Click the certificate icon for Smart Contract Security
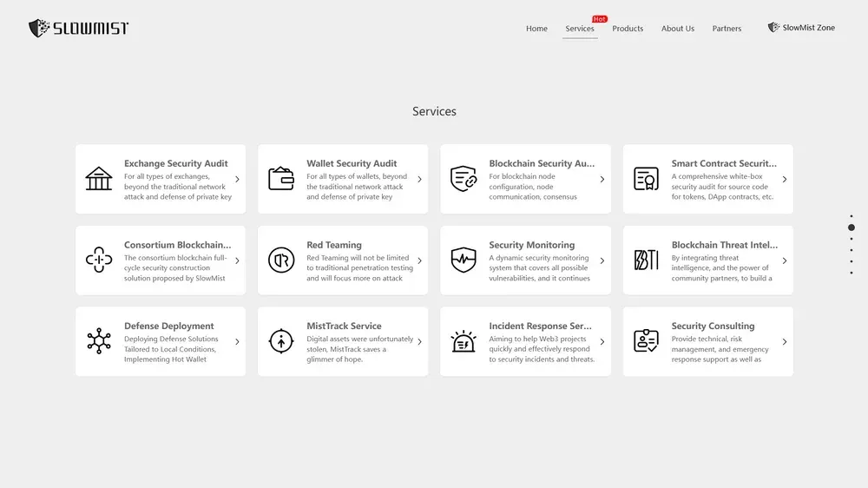The width and height of the screenshot is (868, 488). tap(646, 178)
